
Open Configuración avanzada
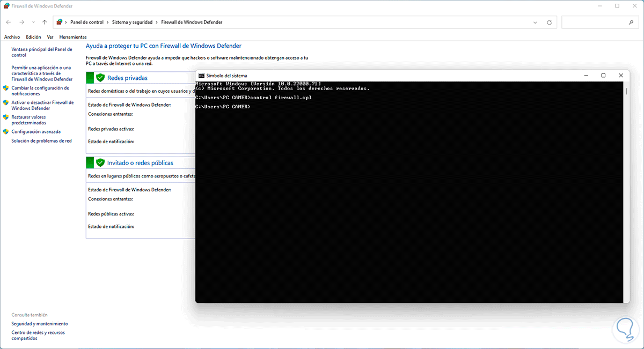point(36,131)
